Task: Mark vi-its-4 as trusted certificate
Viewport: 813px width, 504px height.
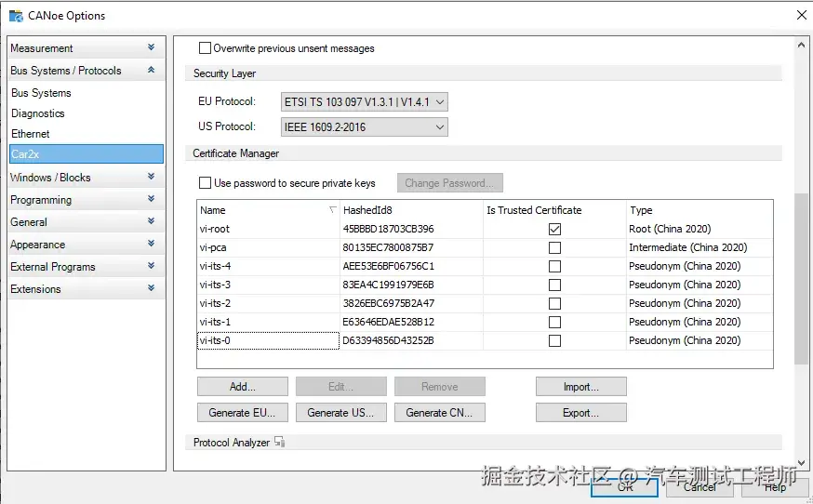Action: pos(554,267)
